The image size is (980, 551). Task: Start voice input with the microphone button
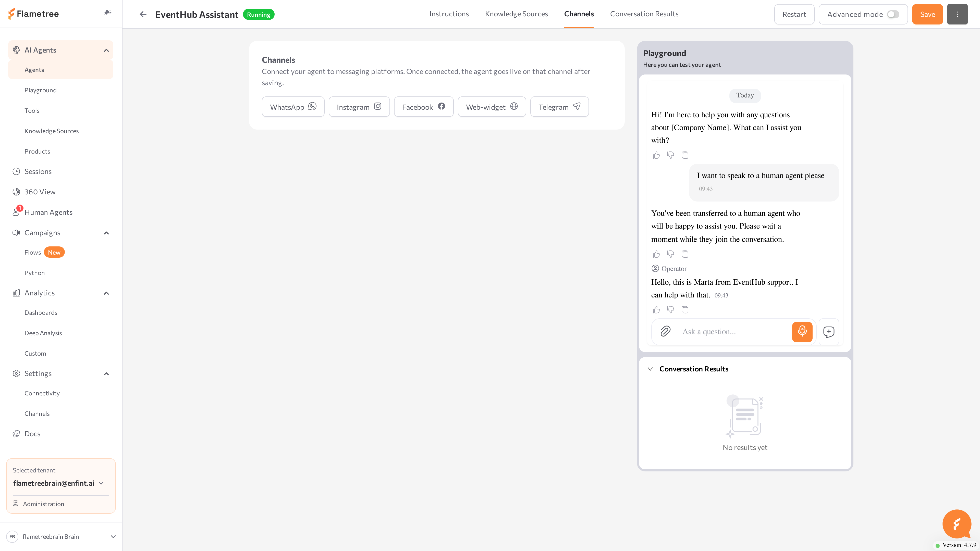point(802,332)
